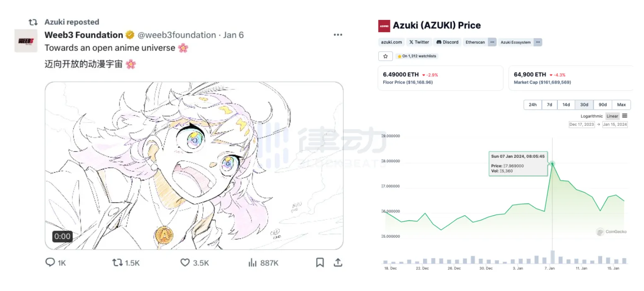This screenshot has width=644, height=291.
Task: Click the Dec 17, 2023 start date field
Action: click(581, 125)
